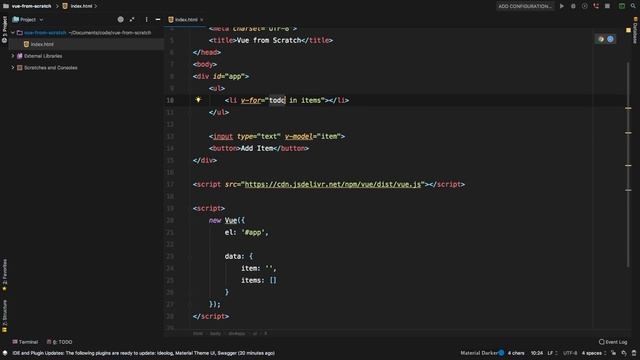Screen dimensions: 640x360
Task: Open the Structure side tab
Action: coord(4,316)
